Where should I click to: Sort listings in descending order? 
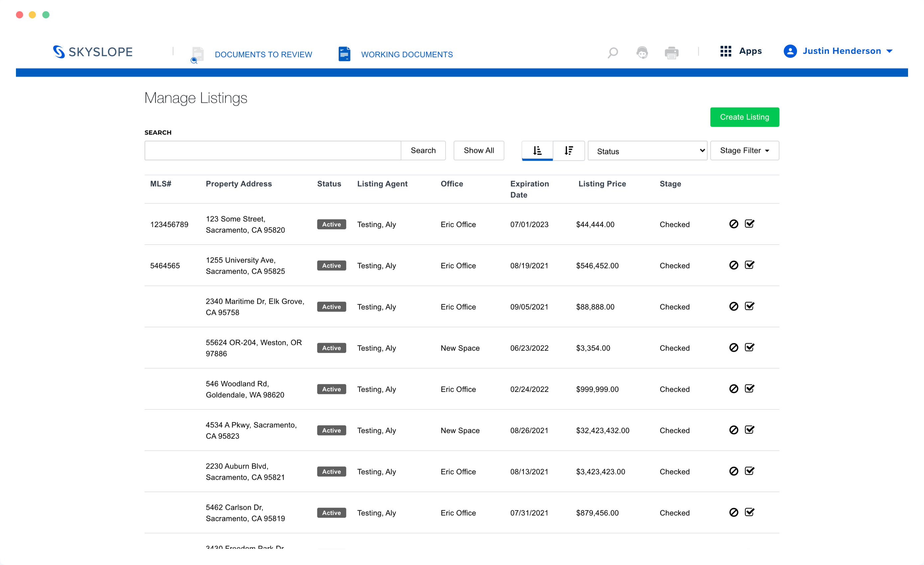coord(568,150)
